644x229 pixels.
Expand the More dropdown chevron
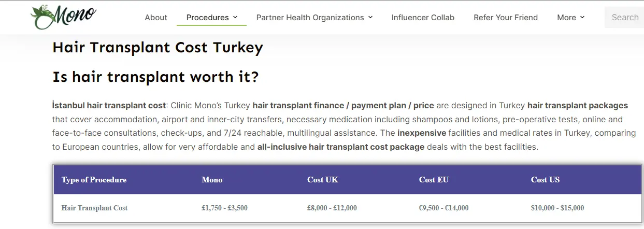tap(582, 18)
